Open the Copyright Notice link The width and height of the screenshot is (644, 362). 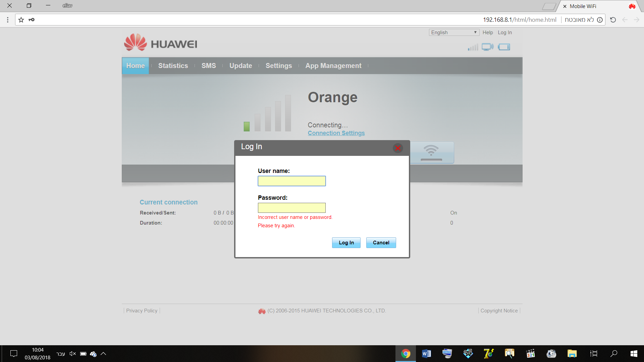click(x=499, y=311)
